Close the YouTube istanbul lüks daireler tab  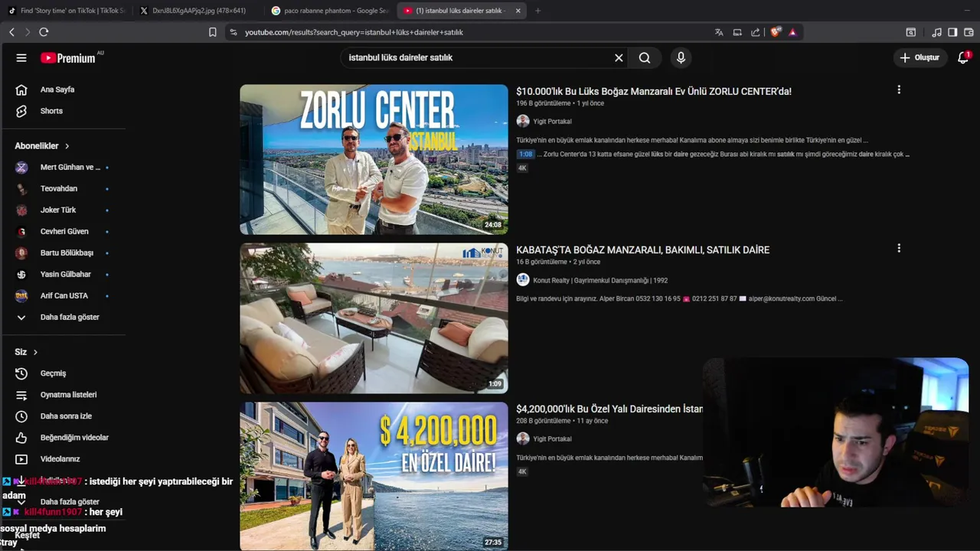point(518,11)
